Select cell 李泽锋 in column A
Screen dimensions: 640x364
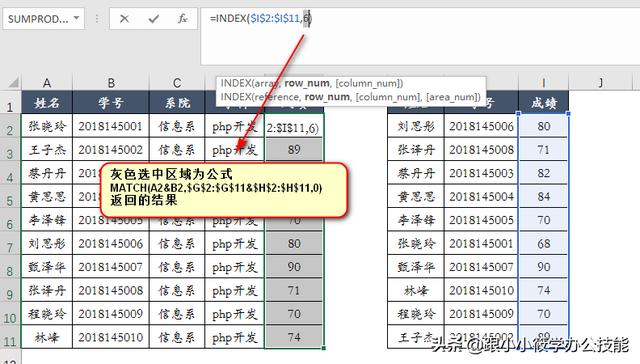(x=47, y=220)
